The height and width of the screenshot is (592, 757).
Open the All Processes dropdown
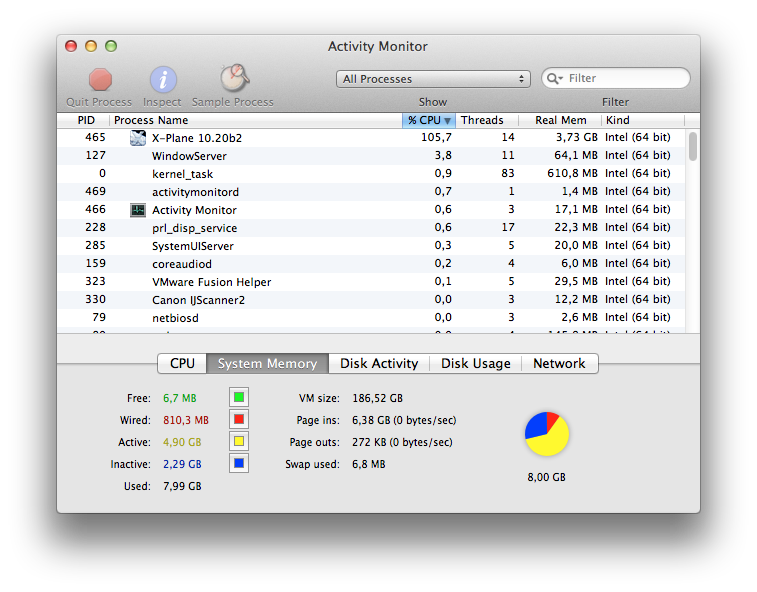[433, 79]
